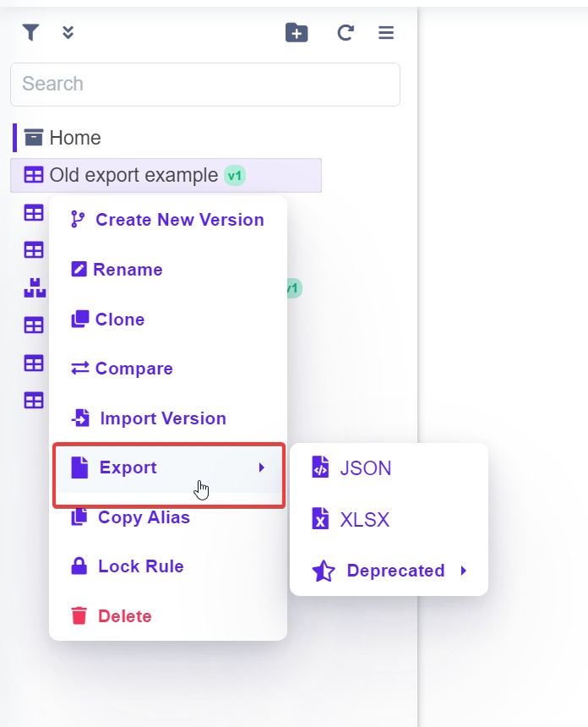Click into the Search field
588x727 pixels.
[204, 85]
